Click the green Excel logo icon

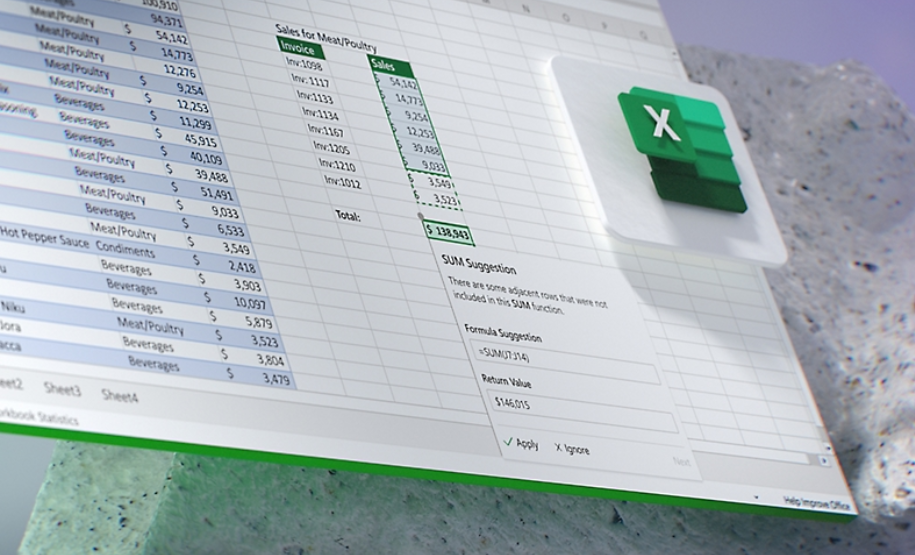682,149
